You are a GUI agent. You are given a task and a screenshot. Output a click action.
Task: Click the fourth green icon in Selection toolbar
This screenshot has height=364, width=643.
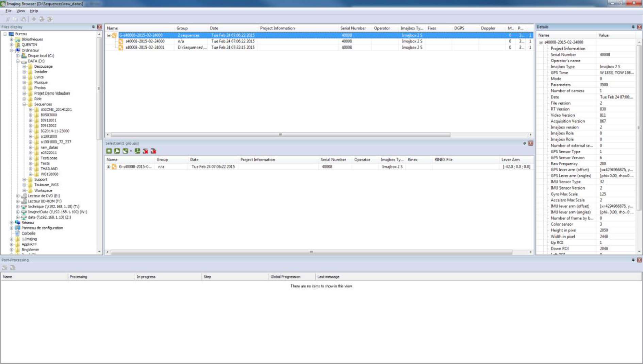(137, 151)
